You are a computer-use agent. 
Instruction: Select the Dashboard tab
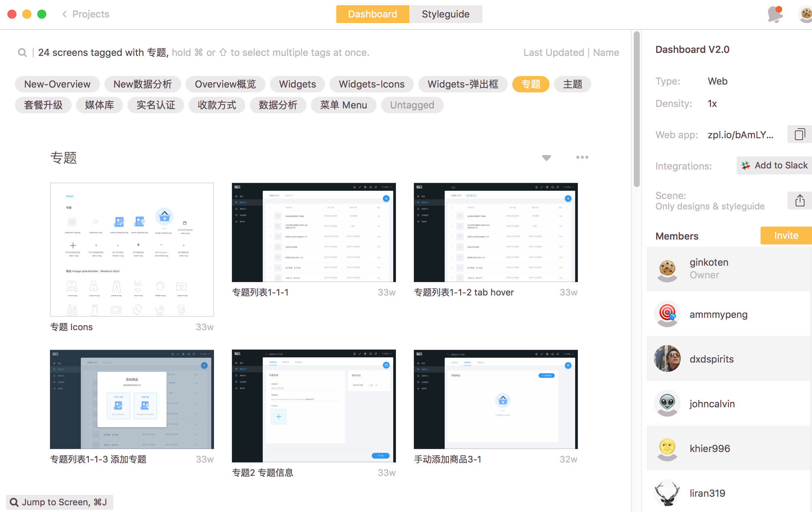point(372,14)
